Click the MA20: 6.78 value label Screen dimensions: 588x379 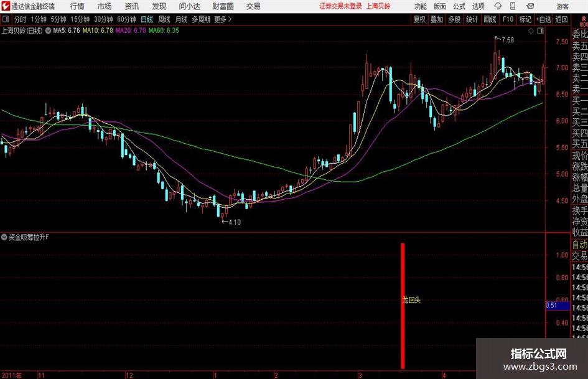pyautogui.click(x=131, y=30)
